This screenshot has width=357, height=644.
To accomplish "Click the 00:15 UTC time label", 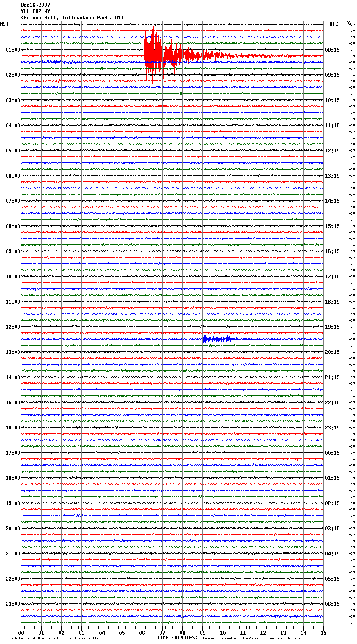I will [332, 453].
